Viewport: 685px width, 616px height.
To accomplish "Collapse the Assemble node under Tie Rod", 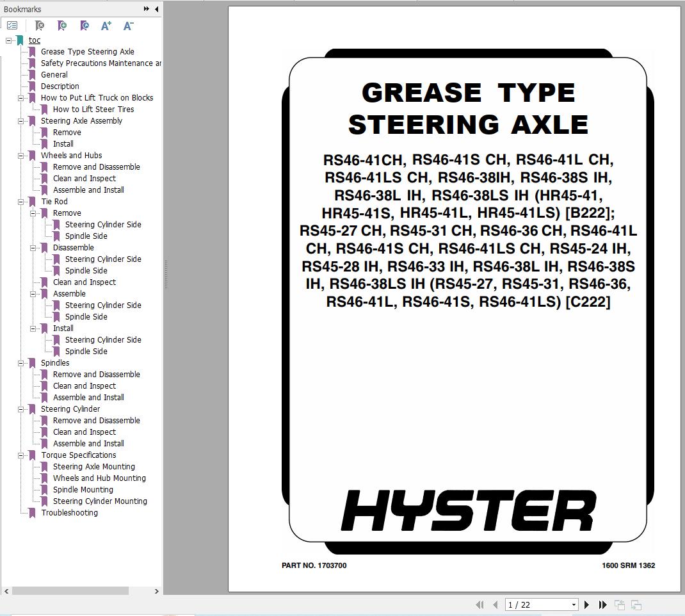I will pyautogui.click(x=33, y=294).
